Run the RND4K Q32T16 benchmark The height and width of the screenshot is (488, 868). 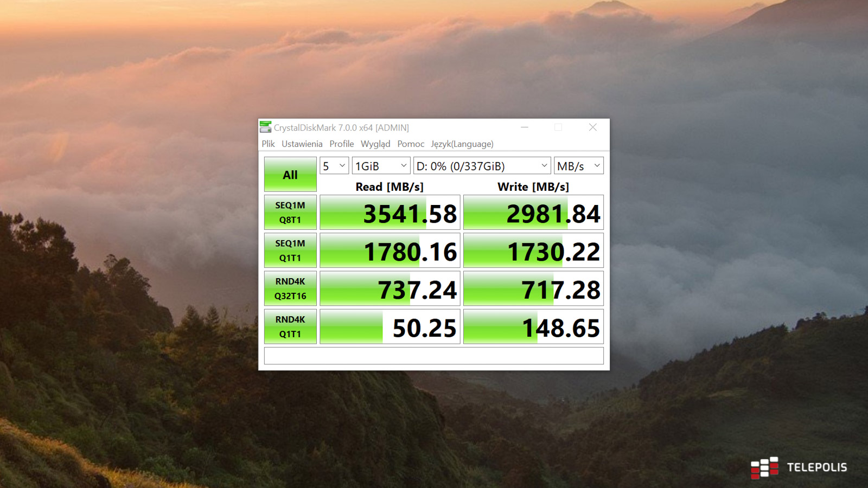pyautogui.click(x=290, y=288)
